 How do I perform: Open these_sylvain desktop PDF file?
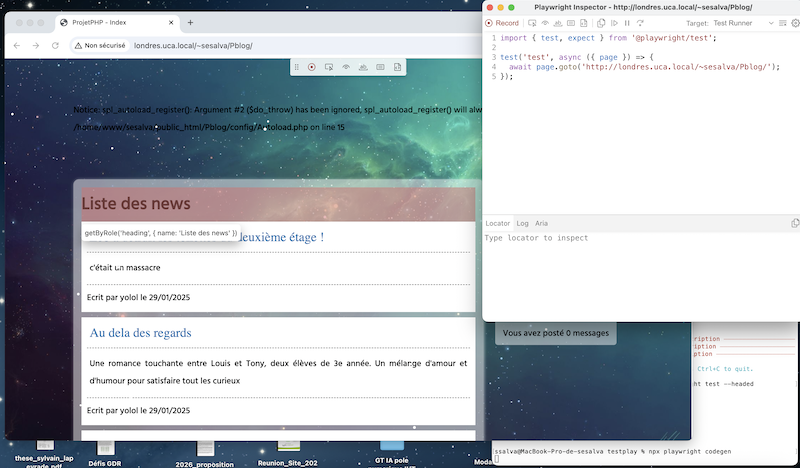[x=44, y=454]
